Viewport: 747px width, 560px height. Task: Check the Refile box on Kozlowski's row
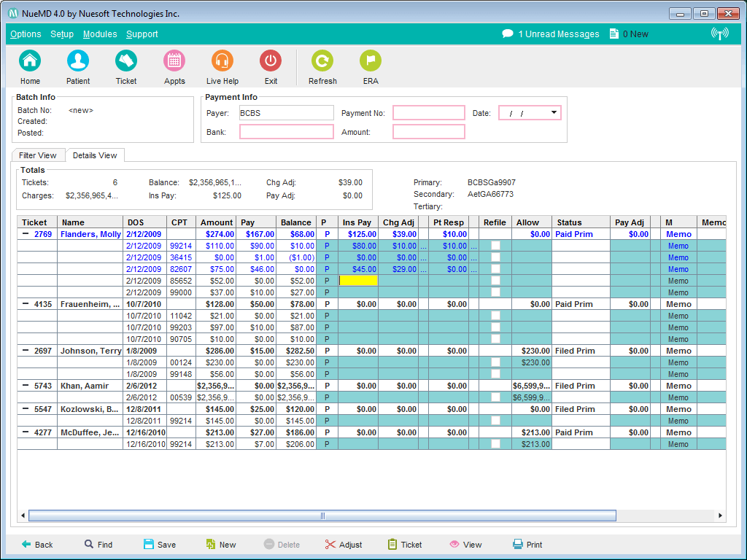click(495, 421)
